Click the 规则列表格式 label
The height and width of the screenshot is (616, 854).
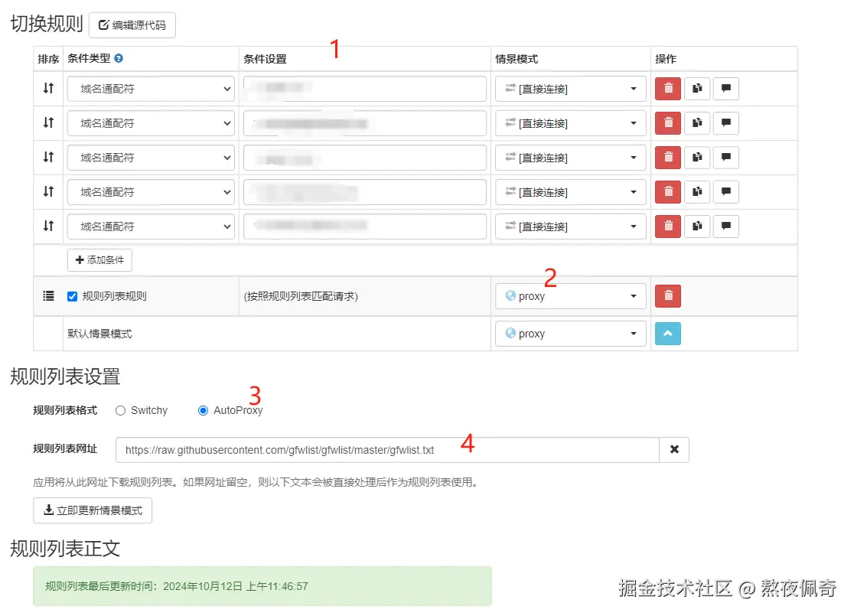(65, 411)
